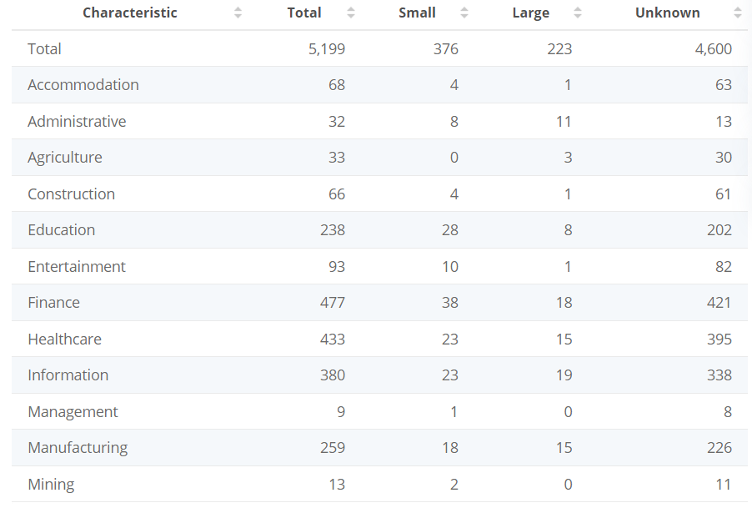Select the Finance row label
Viewport: 755px width, 505px height.
(x=54, y=302)
